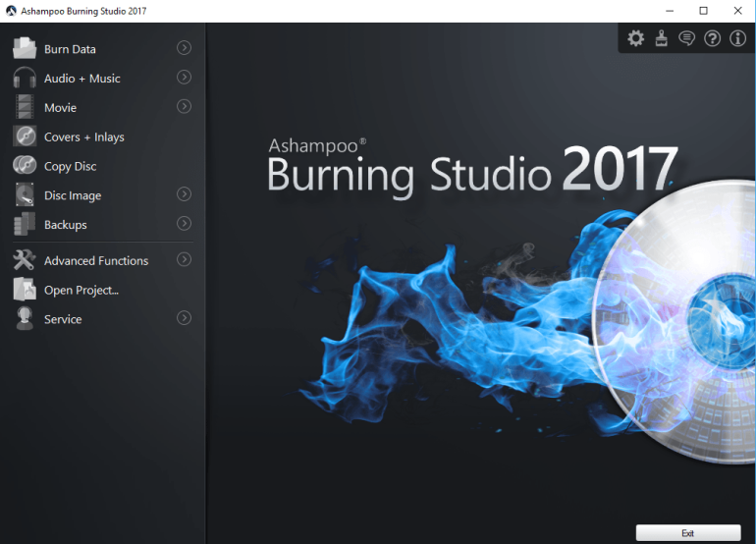Screen dimensions: 756x544
Task: Click the Advanced Functions tools icon
Action: pyautogui.click(x=25, y=260)
